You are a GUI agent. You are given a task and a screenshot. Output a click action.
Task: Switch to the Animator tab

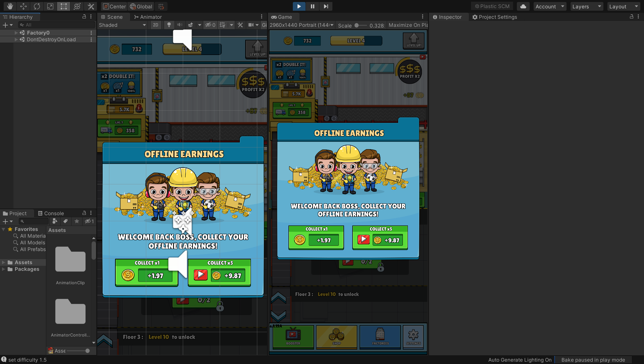click(x=150, y=17)
